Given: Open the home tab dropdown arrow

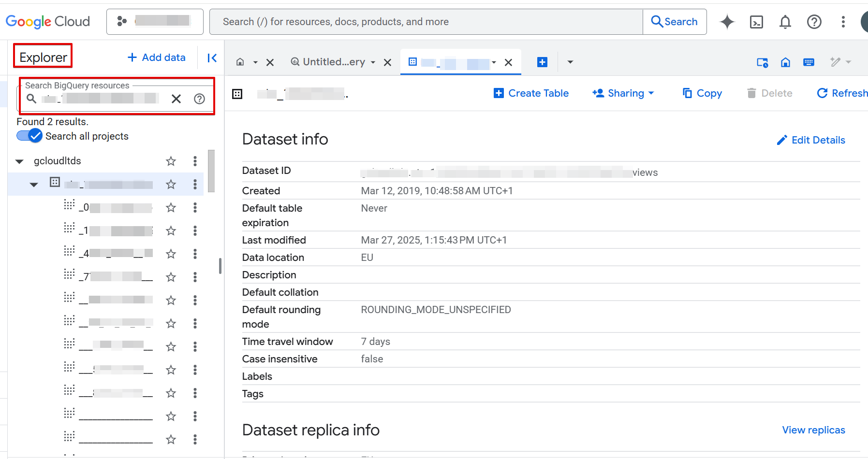Looking at the screenshot, I should [255, 62].
